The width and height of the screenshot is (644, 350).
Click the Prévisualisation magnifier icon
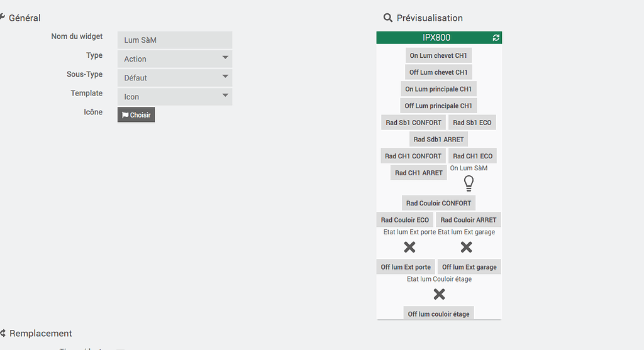pyautogui.click(x=387, y=18)
